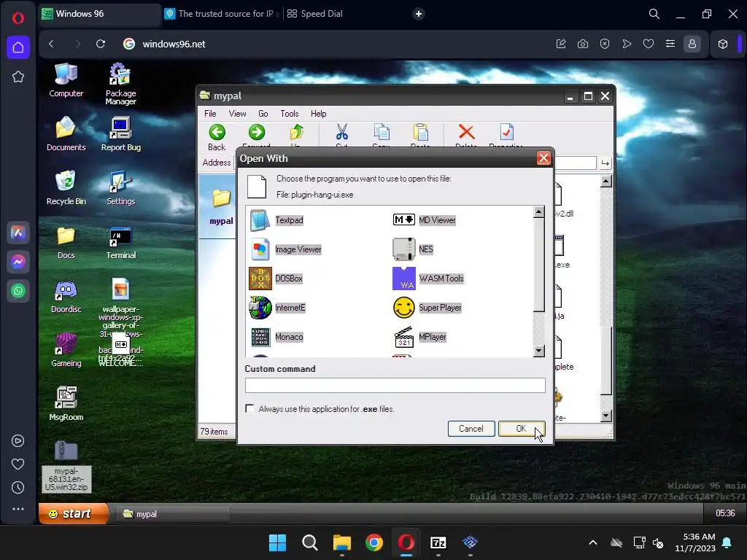Click Go arrow next to mypal address bar
747x560 pixels.
click(605, 163)
